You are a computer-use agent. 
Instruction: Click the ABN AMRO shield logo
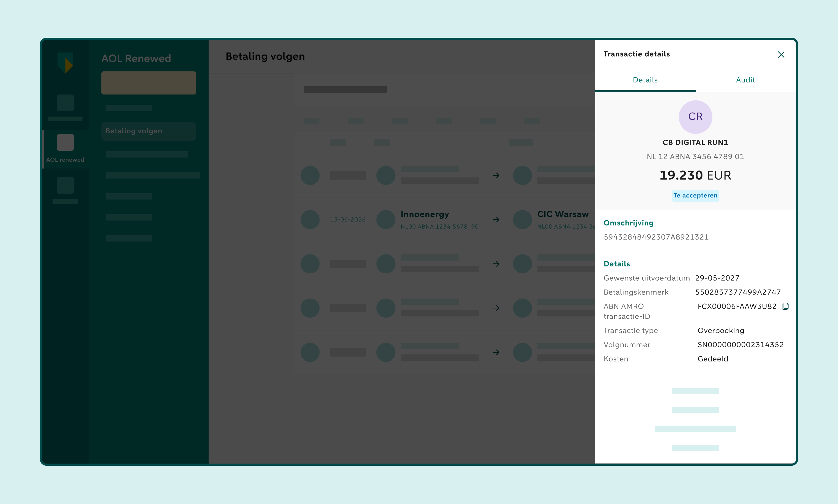(65, 62)
